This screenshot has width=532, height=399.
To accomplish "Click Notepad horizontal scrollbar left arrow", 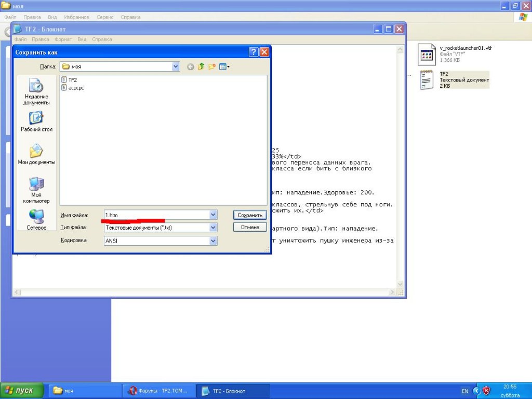I will point(17,292).
